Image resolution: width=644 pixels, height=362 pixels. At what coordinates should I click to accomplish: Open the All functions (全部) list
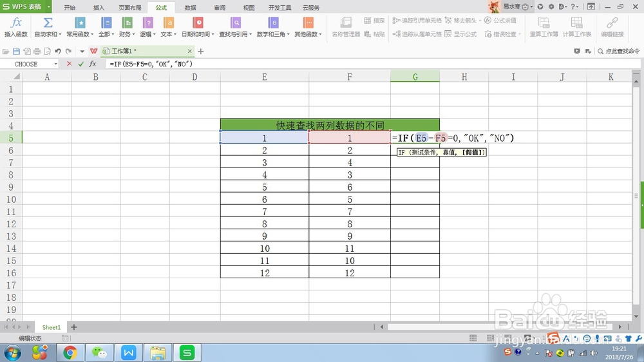(106, 26)
